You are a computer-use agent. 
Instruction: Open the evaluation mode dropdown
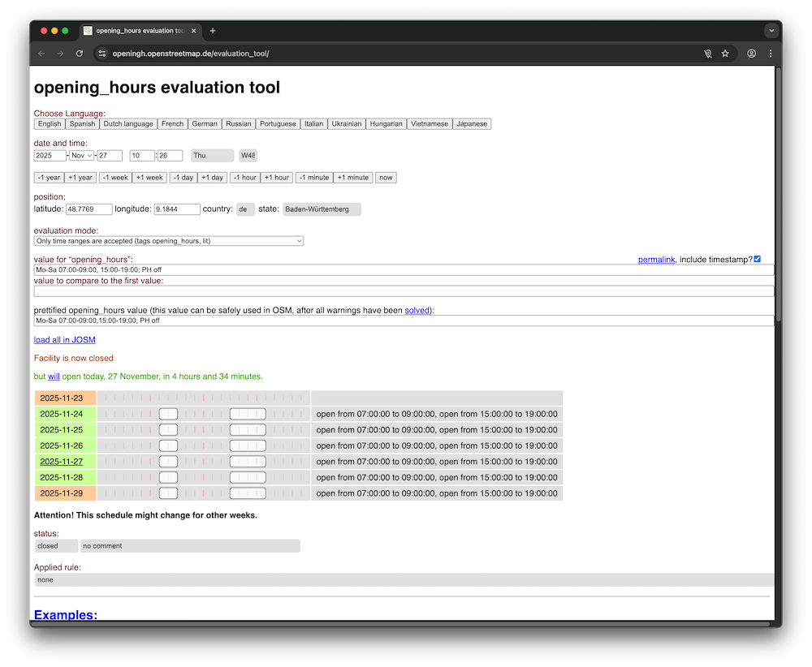[168, 240]
